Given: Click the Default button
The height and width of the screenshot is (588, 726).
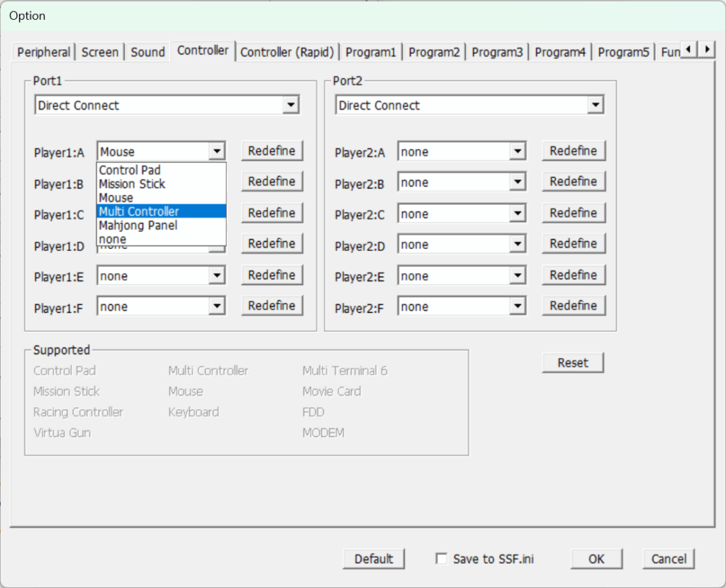Looking at the screenshot, I should coord(374,559).
